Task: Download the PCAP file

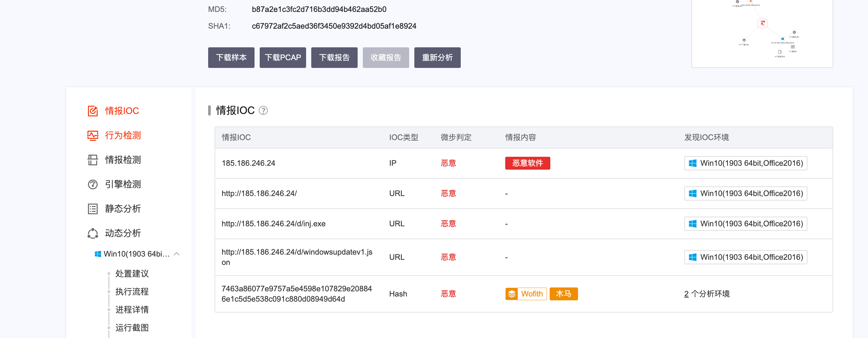Action: 283,58
